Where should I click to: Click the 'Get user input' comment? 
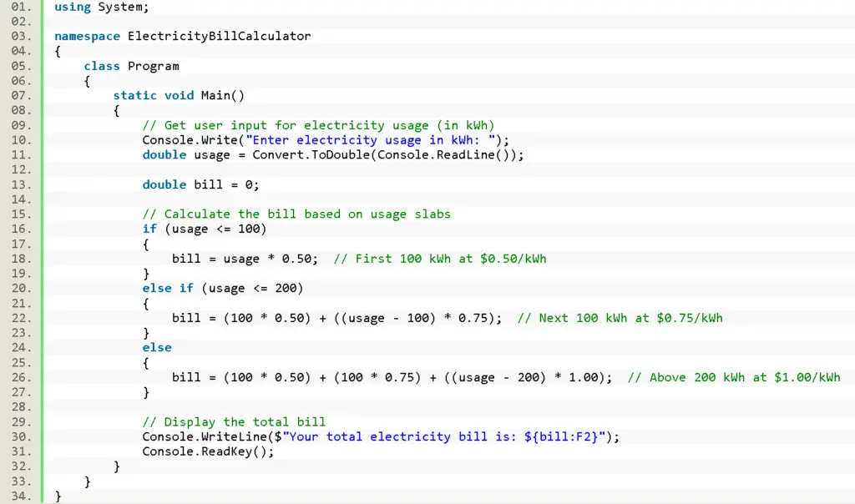coord(318,125)
